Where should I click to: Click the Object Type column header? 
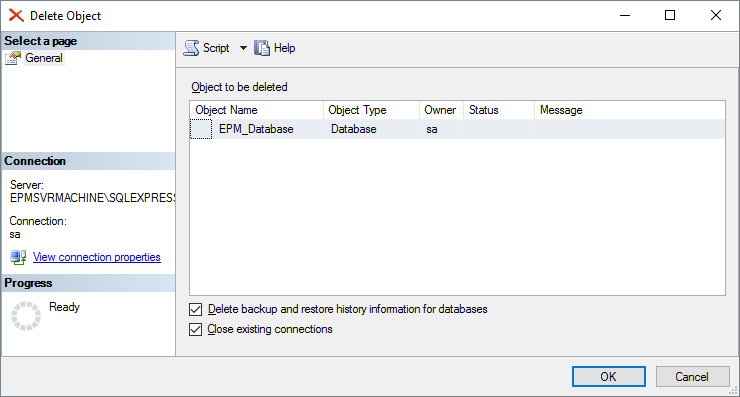371,110
